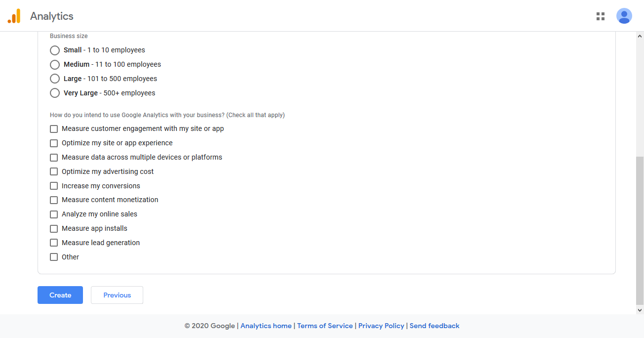Open the Terms of Service link
644x338 pixels.
click(x=325, y=326)
